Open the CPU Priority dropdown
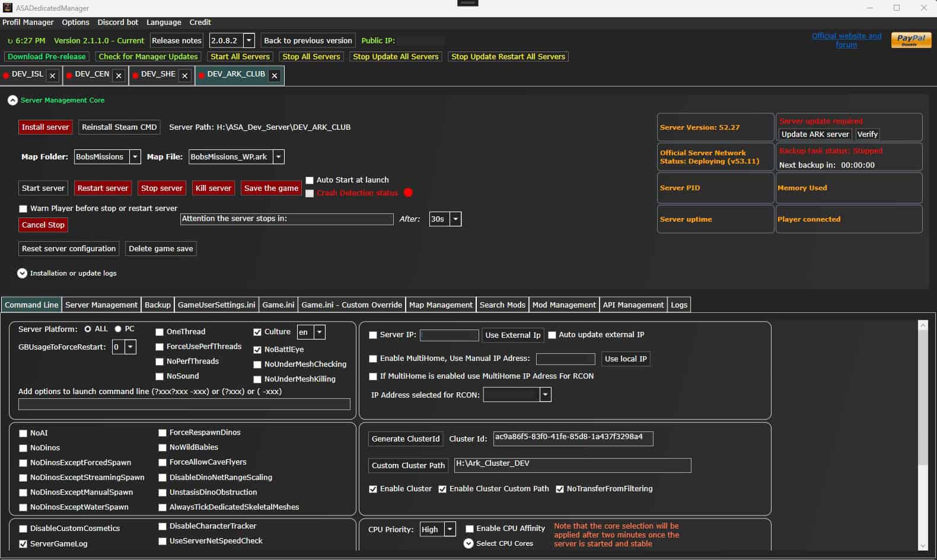 tap(450, 529)
